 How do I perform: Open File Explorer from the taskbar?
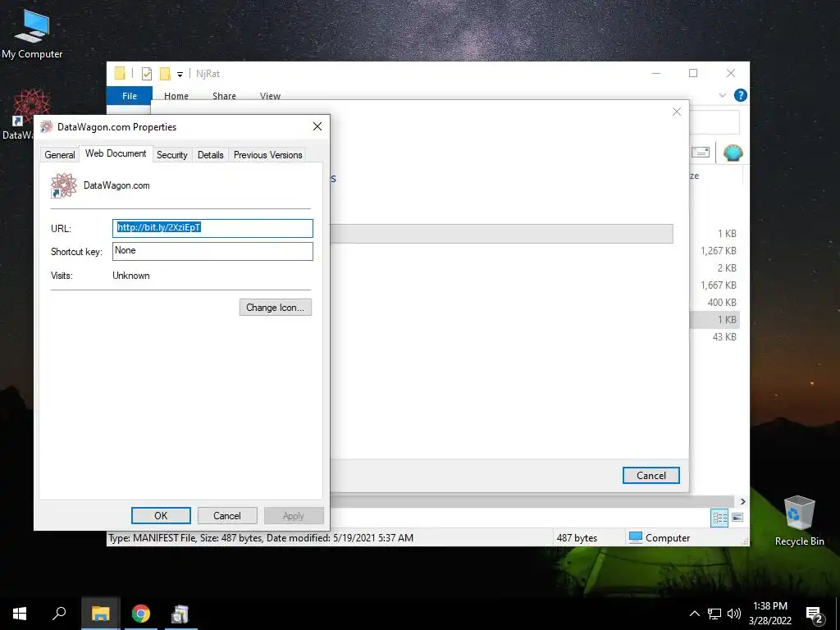click(100, 614)
